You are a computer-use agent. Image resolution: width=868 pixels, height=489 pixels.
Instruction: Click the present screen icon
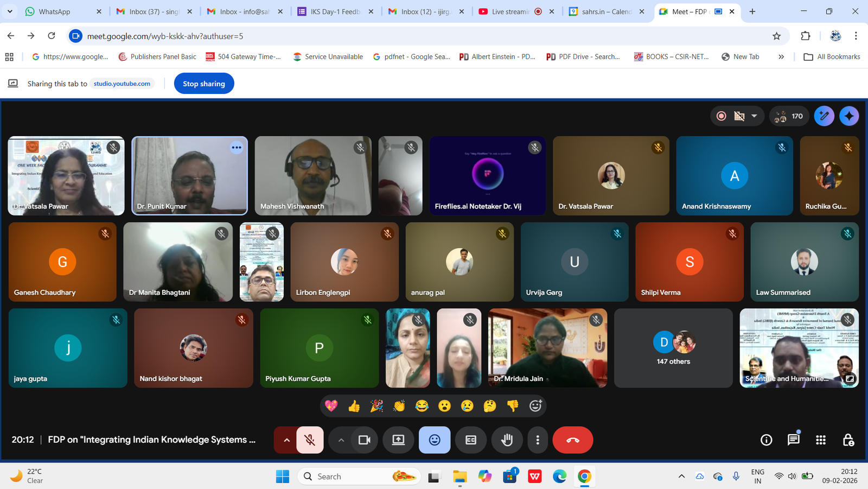tap(398, 440)
